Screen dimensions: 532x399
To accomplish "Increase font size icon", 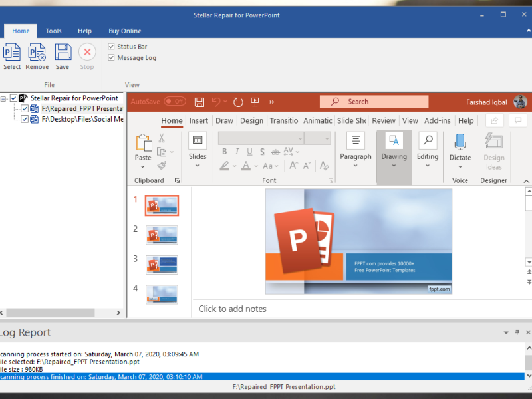I will pos(293,166).
